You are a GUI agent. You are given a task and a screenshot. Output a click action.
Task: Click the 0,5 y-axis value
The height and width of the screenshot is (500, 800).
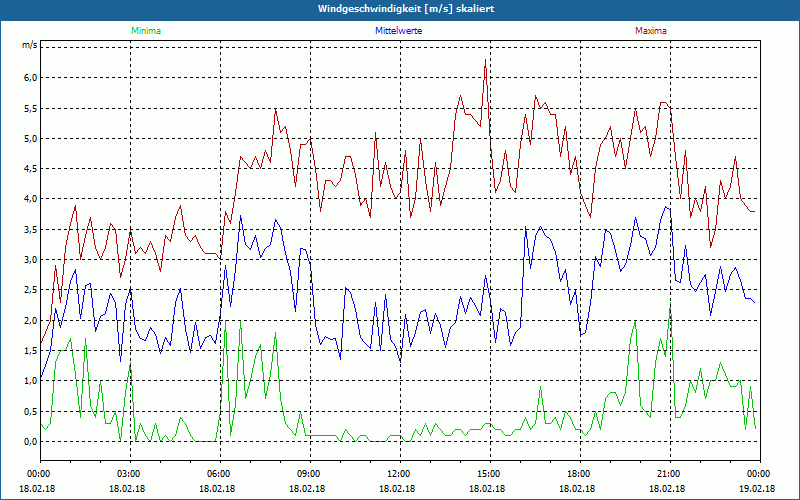(x=30, y=411)
